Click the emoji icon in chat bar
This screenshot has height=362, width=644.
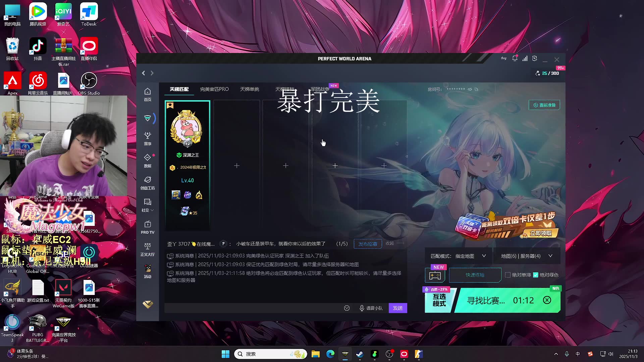coord(347,308)
